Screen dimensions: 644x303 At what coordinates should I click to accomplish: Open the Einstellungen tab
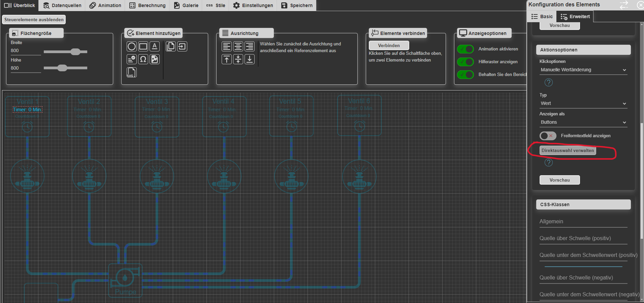point(253,5)
